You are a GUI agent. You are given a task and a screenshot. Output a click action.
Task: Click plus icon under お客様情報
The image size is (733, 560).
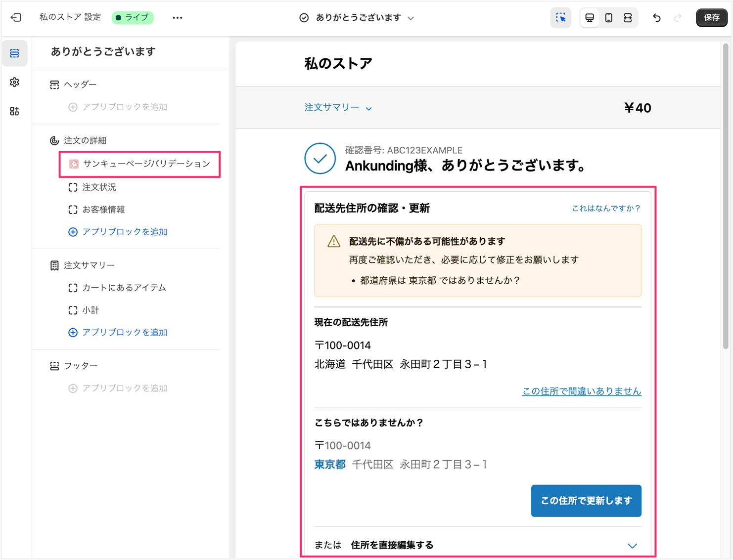coord(73,232)
